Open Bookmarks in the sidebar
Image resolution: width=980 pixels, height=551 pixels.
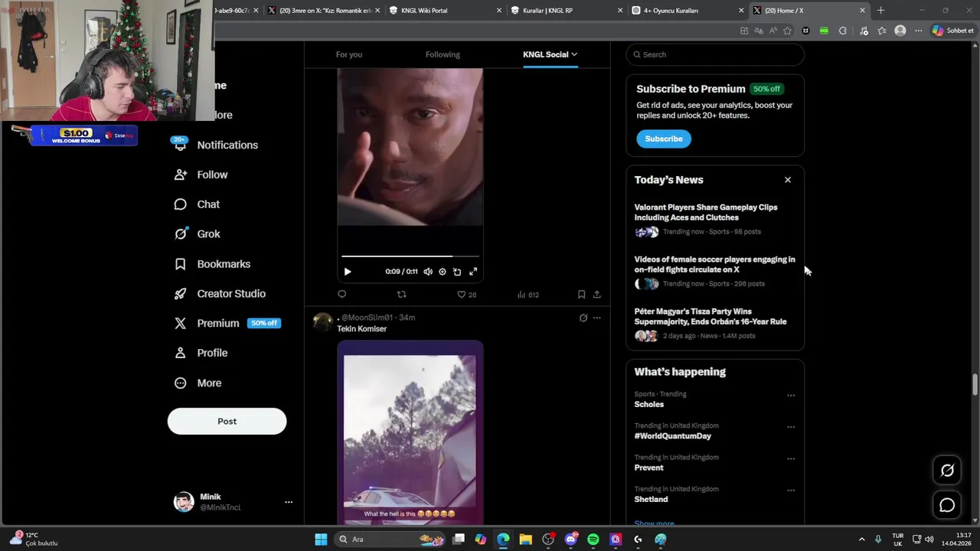pyautogui.click(x=212, y=264)
